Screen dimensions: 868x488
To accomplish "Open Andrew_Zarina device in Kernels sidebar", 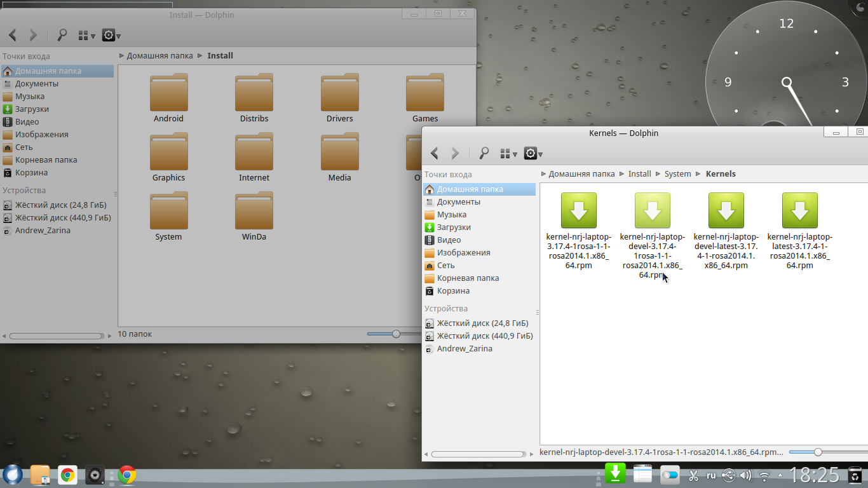I will click(x=464, y=348).
